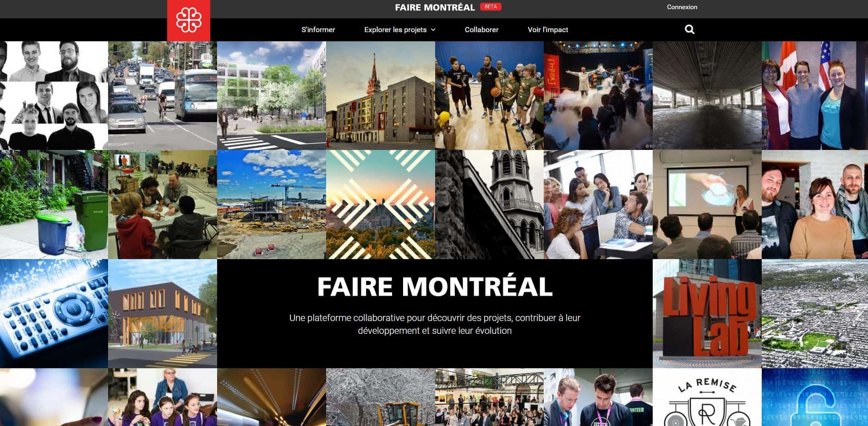Select the TV remote control tile
The width and height of the screenshot is (868, 426).
tap(54, 314)
